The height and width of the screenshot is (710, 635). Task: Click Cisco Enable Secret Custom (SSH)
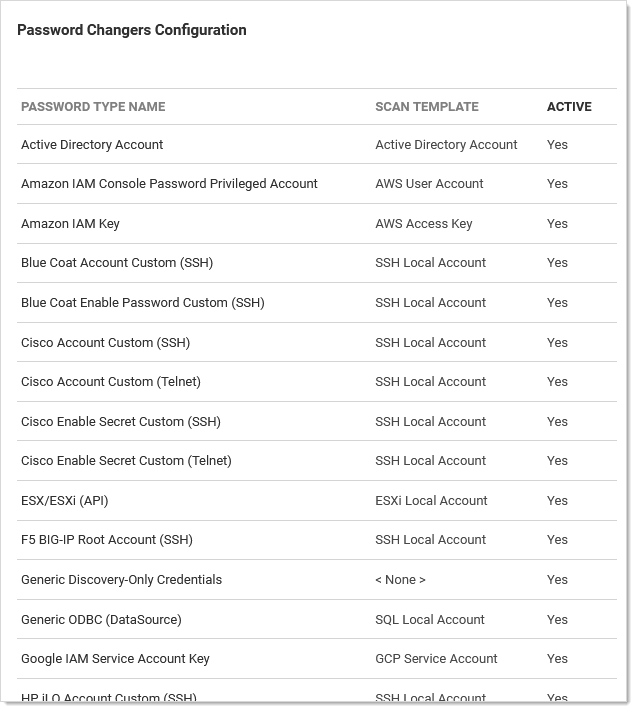[121, 422]
